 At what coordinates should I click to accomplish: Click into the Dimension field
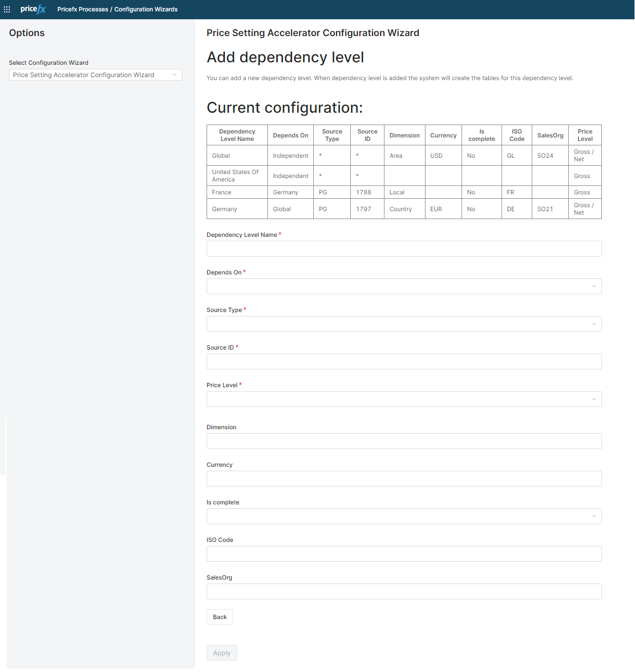[404, 441]
